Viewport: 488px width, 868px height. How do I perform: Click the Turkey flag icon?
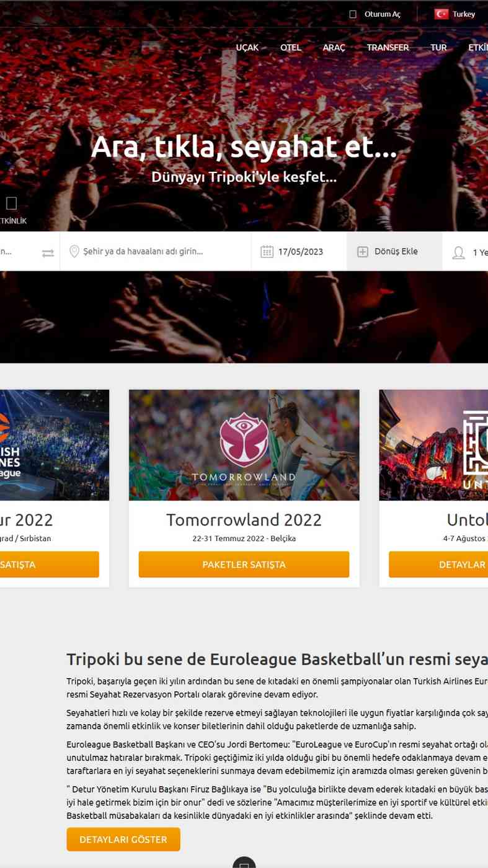tap(441, 14)
